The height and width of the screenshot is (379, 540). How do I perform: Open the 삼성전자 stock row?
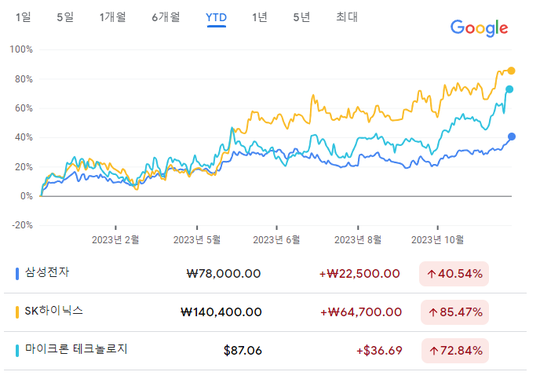point(265,274)
